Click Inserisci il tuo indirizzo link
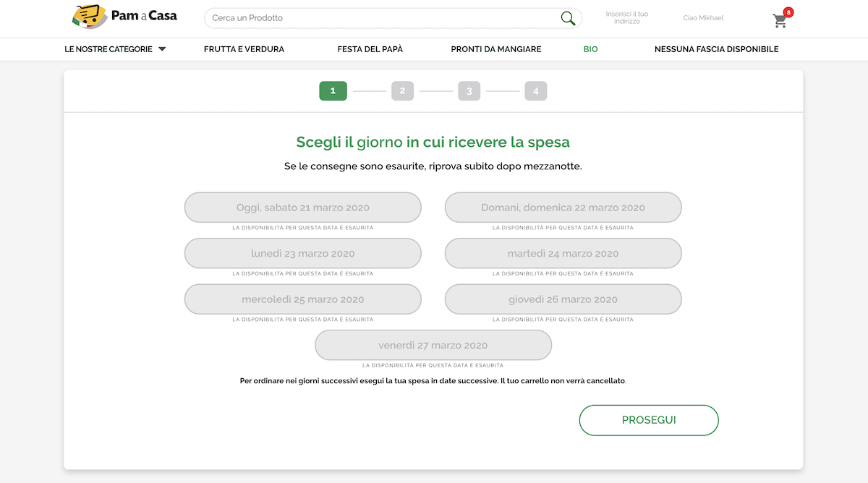Viewport: 868px width, 483px height. pos(626,18)
